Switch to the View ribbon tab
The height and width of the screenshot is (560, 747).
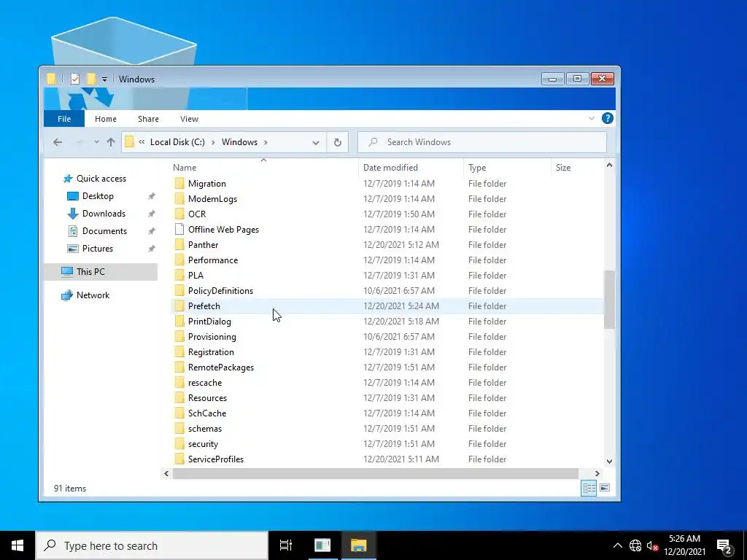pyautogui.click(x=189, y=119)
